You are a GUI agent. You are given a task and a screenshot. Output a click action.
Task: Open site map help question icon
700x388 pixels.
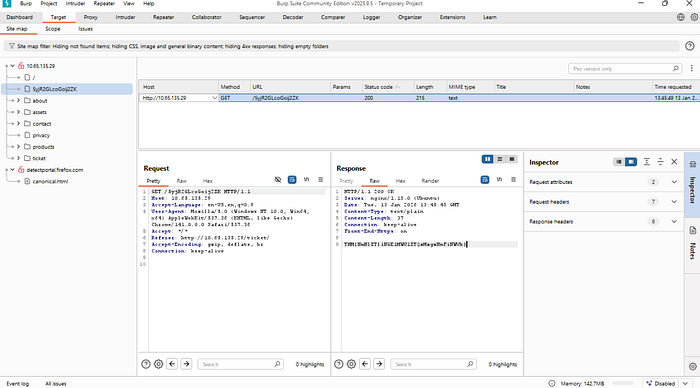pos(690,46)
